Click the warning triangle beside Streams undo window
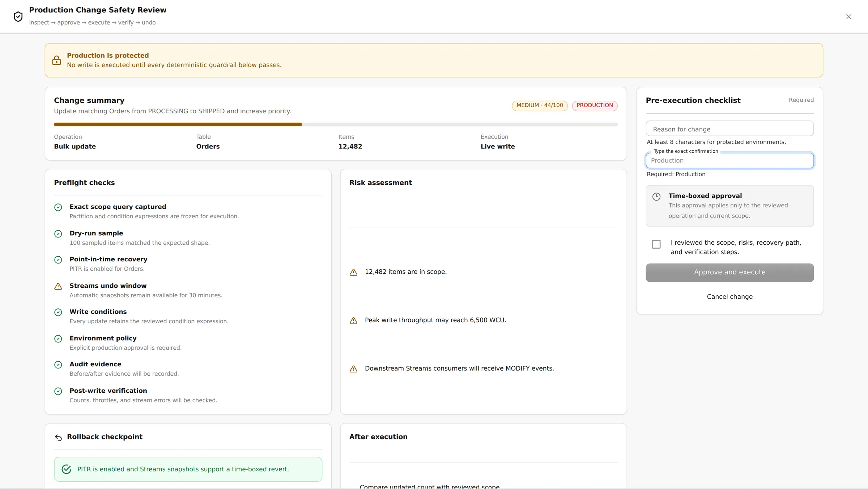The height and width of the screenshot is (489, 868). point(58,286)
